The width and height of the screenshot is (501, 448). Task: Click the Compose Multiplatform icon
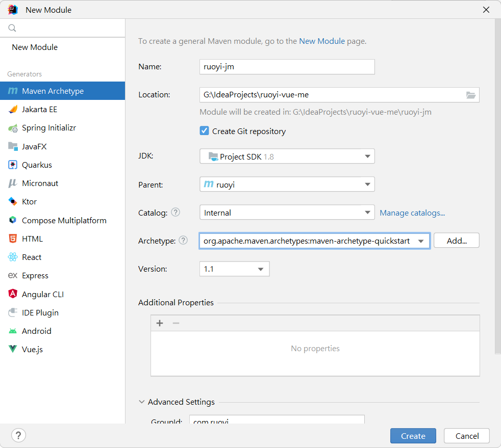13,221
